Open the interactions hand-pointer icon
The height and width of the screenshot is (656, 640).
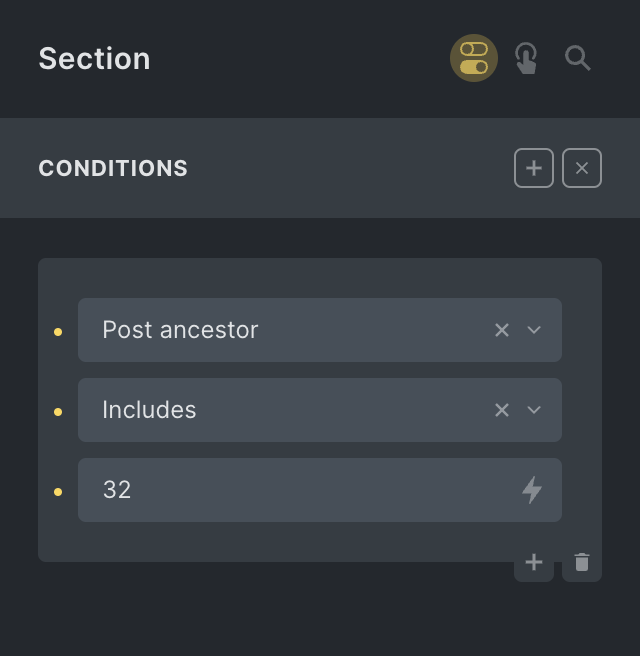[526, 58]
